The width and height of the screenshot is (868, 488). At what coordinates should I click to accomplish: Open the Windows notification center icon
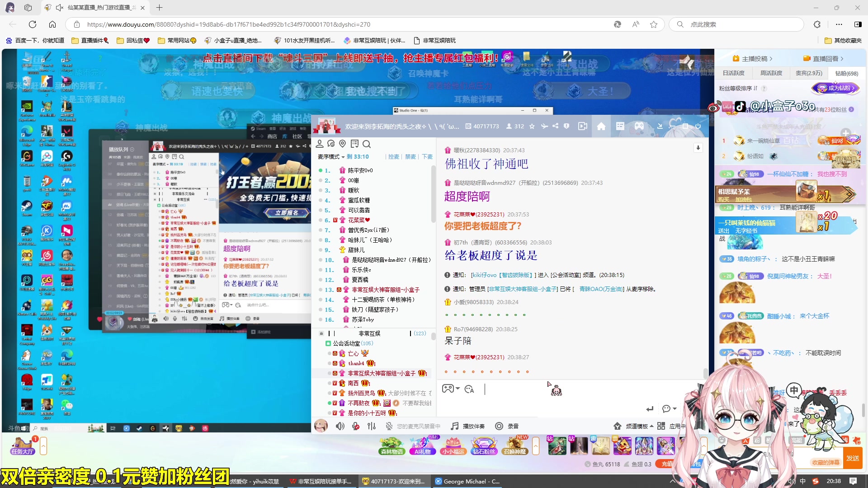point(853,481)
